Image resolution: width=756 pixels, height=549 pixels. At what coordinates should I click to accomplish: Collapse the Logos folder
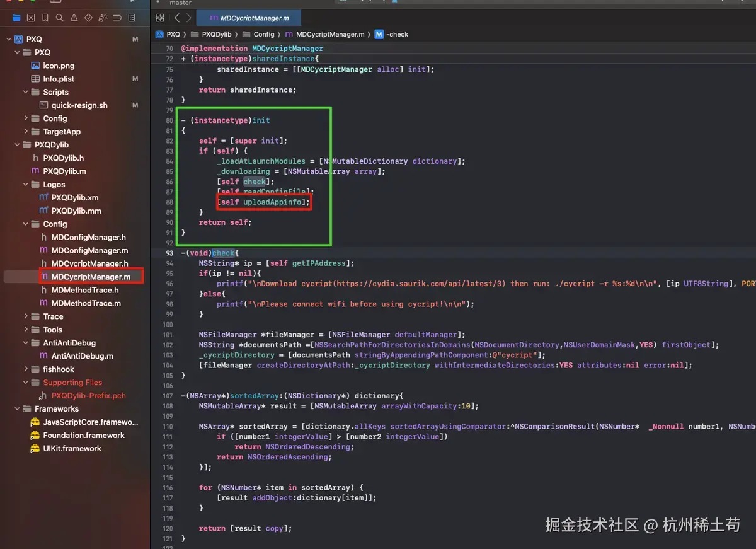pyautogui.click(x=26, y=185)
